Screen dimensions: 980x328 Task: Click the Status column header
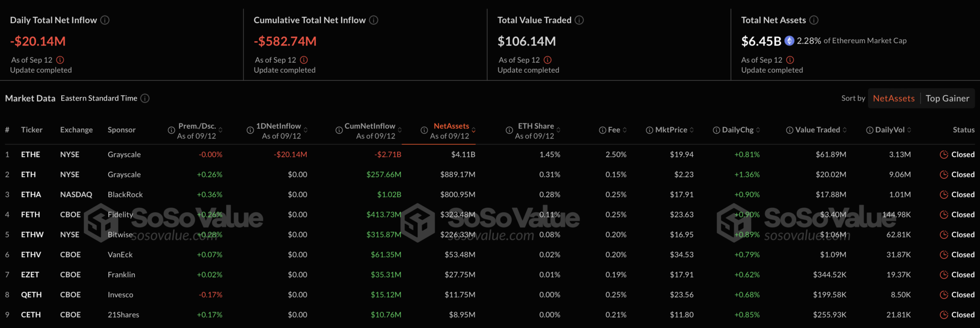click(x=964, y=130)
